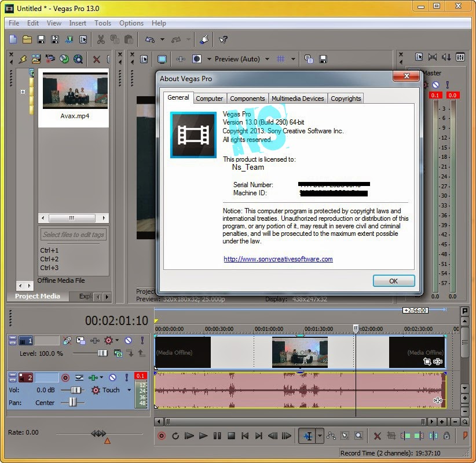The width and height of the screenshot is (476, 463).
Task: Open video track automation settings dropdown
Action: pos(117,340)
